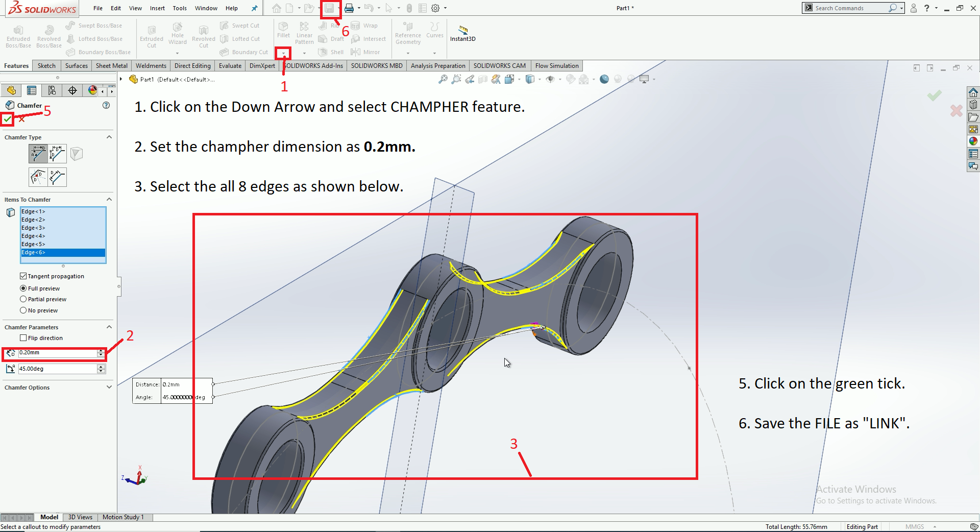980x532 pixels.
Task: Open the Design Library task pane icon
Action: tap(973, 105)
